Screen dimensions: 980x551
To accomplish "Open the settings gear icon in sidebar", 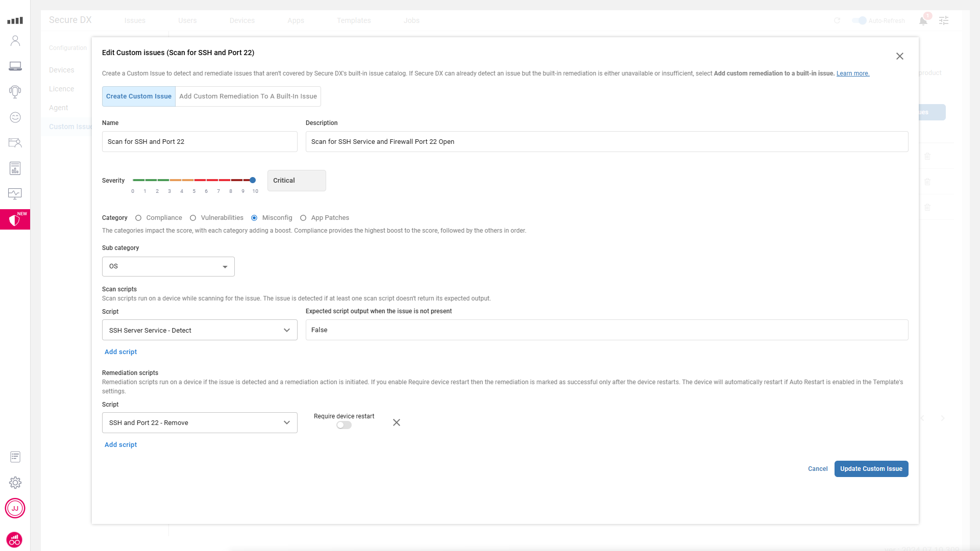I will tap(15, 483).
